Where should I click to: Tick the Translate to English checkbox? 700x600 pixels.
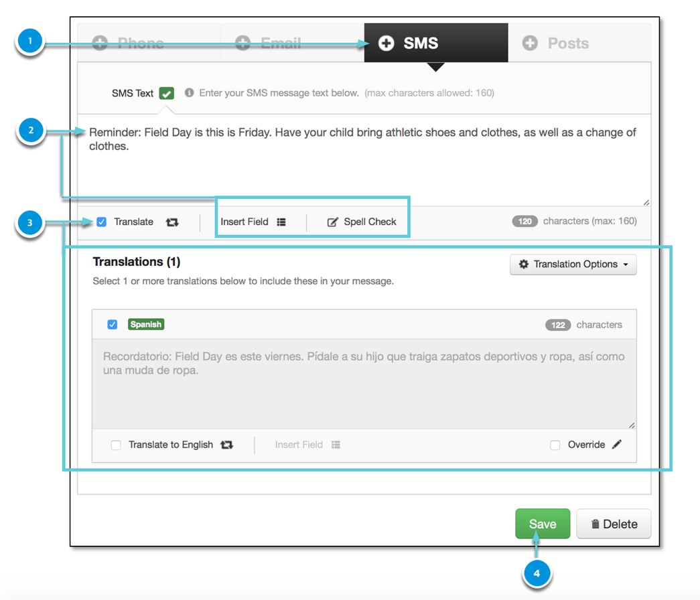[116, 445]
